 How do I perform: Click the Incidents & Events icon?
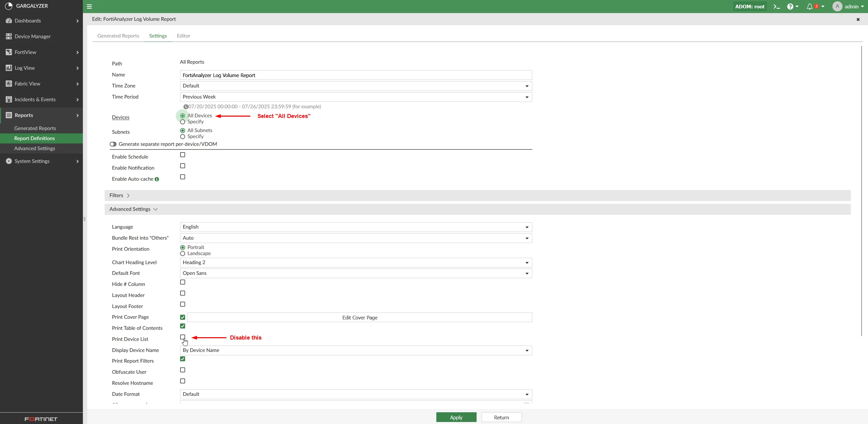(x=9, y=99)
